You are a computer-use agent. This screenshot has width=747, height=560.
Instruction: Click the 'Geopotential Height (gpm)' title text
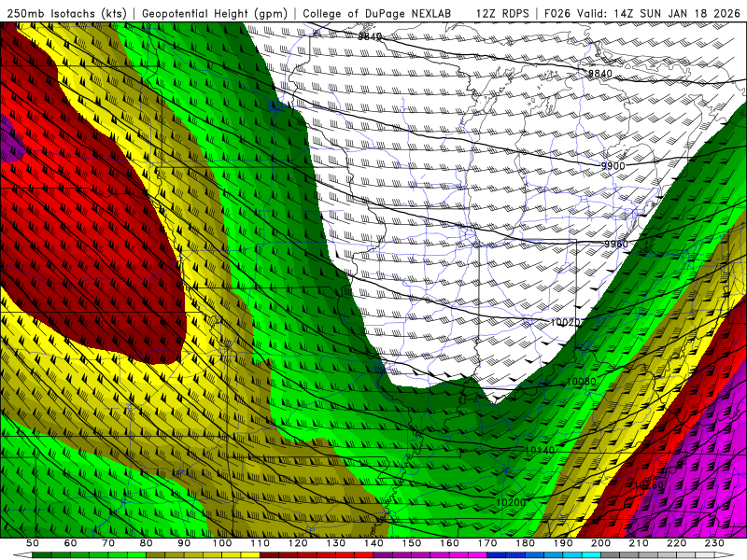tap(215, 13)
